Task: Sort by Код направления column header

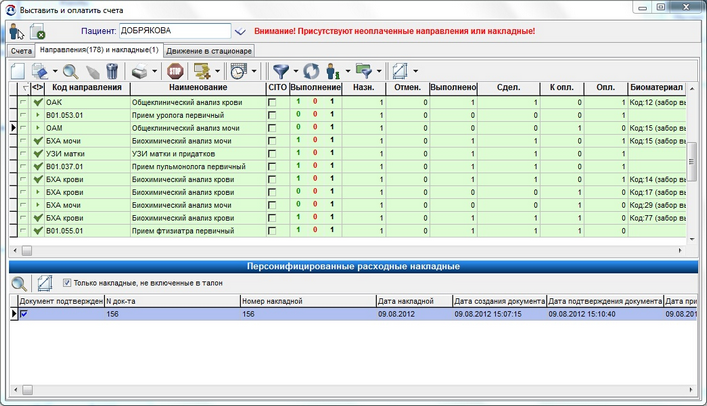Action: click(x=87, y=88)
